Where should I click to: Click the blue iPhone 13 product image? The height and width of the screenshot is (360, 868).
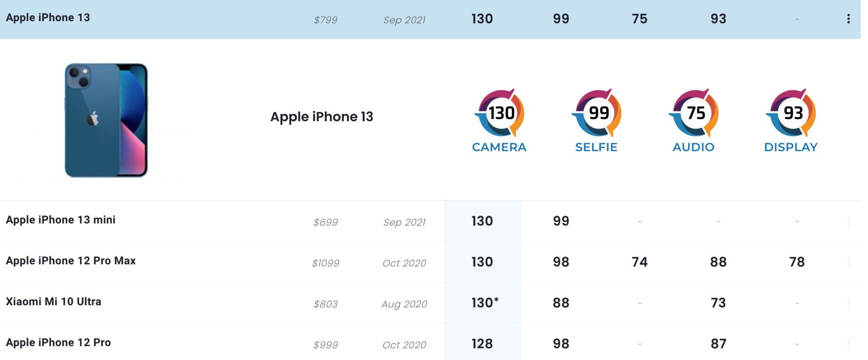[x=106, y=120]
